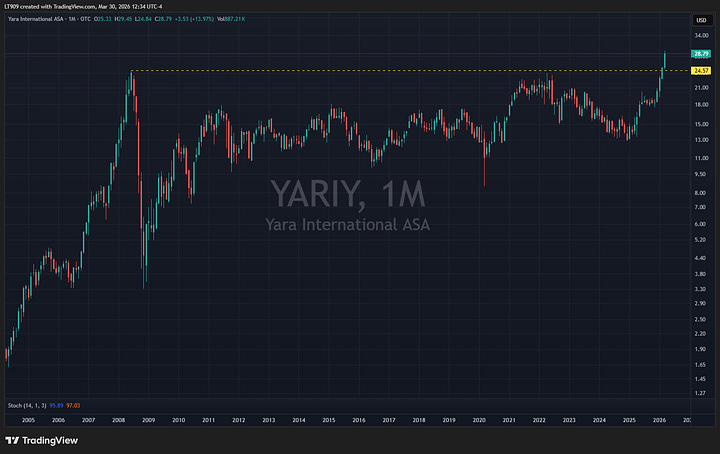Click the low value L24.84

coord(143,19)
